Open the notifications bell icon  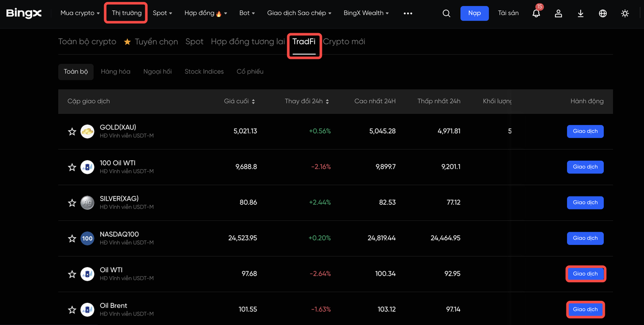point(536,14)
